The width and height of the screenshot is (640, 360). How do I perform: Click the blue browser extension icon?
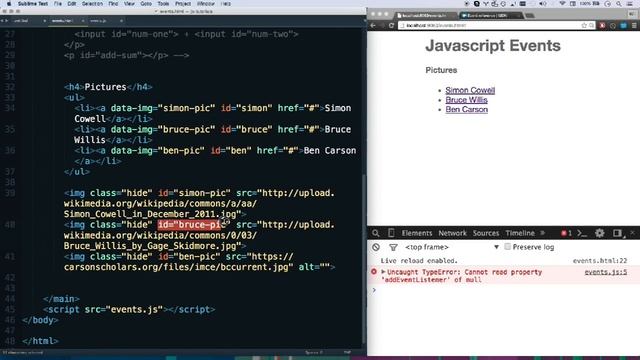pyautogui.click(x=623, y=25)
